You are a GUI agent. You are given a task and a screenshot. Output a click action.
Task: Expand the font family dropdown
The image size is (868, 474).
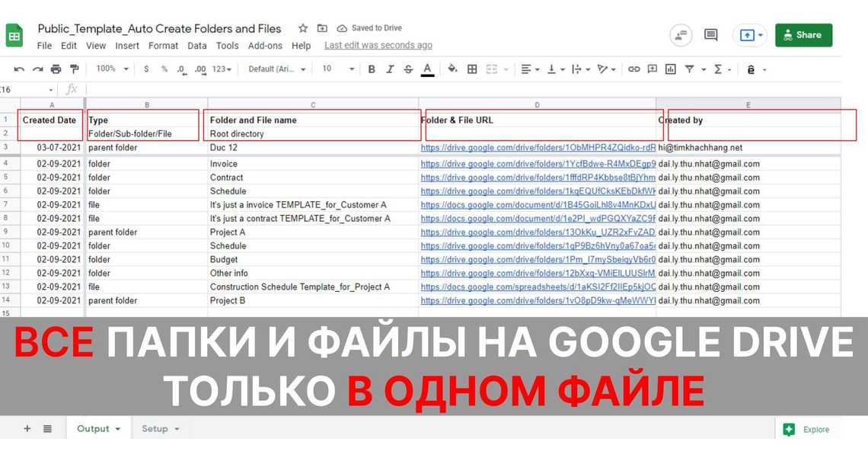[277, 69]
